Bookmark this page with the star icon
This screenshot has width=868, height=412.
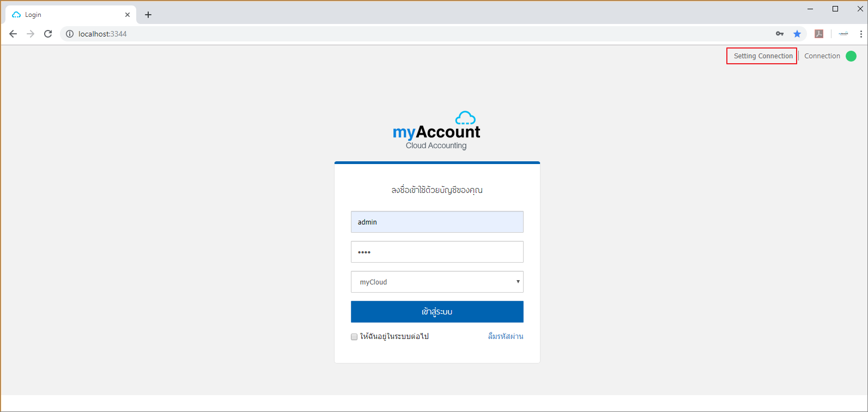[797, 34]
